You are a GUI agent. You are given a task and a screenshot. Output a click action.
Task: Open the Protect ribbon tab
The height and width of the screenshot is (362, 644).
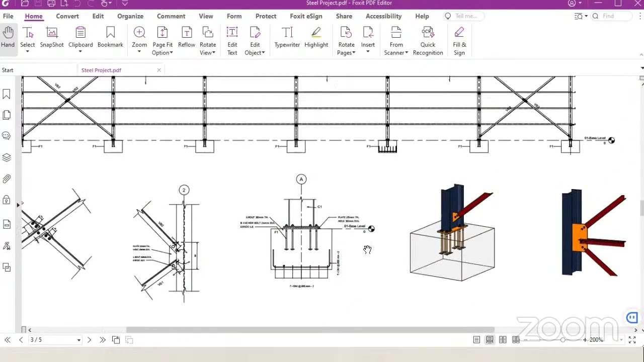266,16
